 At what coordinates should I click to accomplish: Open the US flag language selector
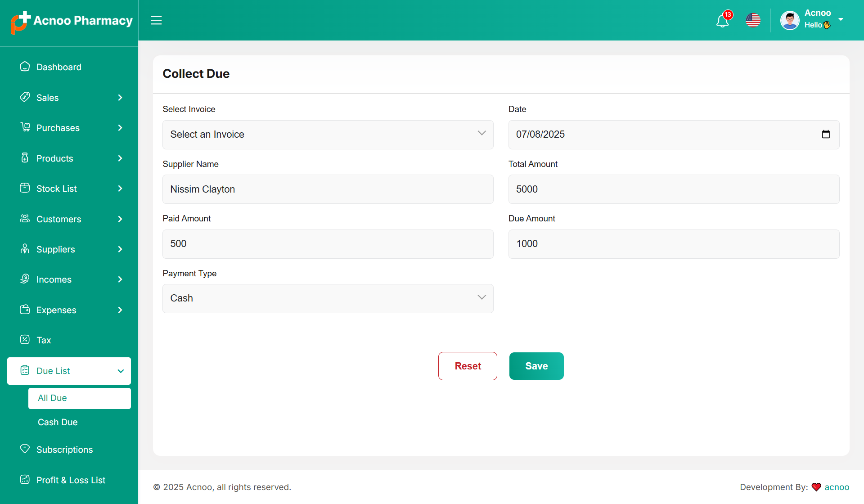(x=753, y=20)
